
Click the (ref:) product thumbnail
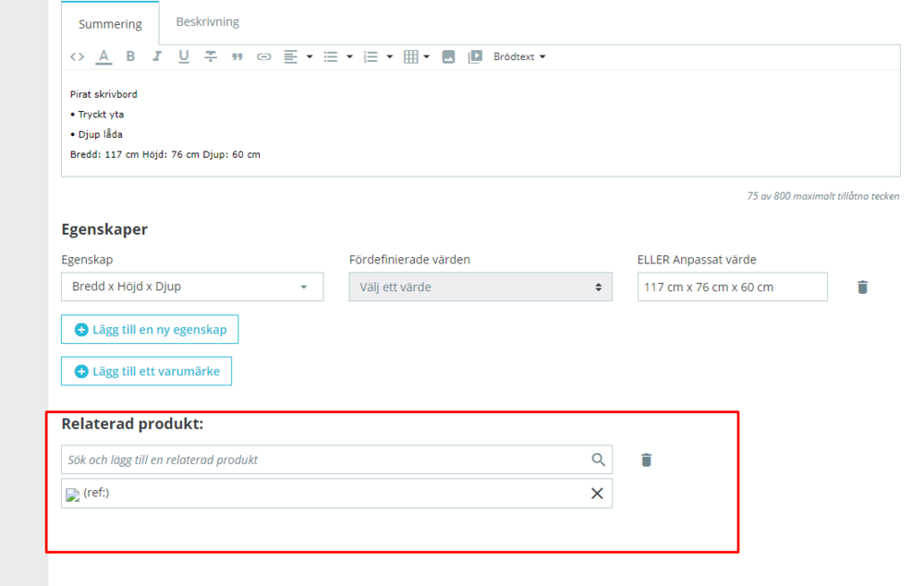pos(72,494)
